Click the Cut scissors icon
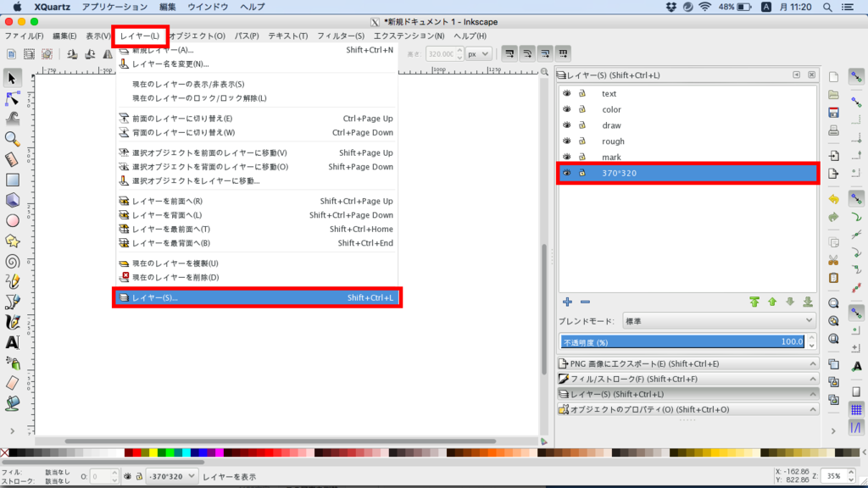Screen dimensions: 868x488 [x=834, y=259]
